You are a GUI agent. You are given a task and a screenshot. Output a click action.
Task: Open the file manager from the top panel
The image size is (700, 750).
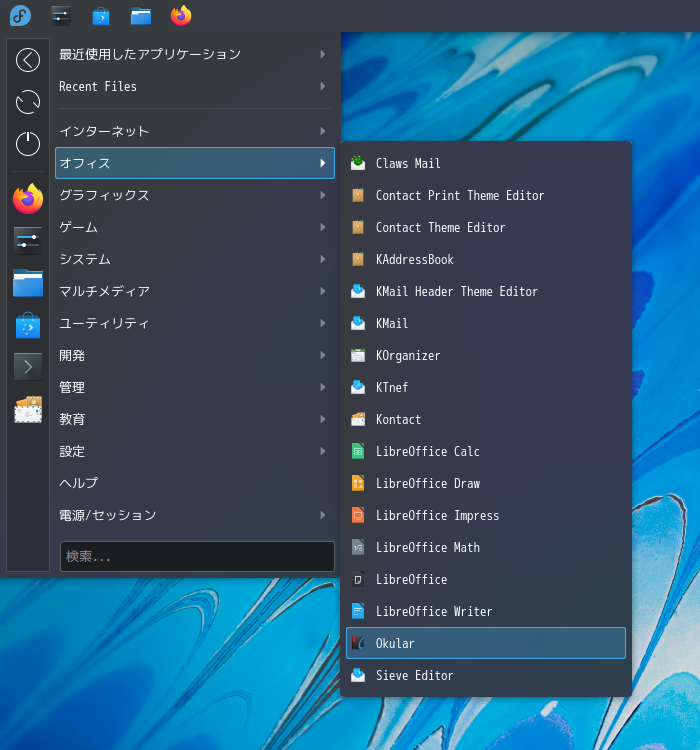141,16
